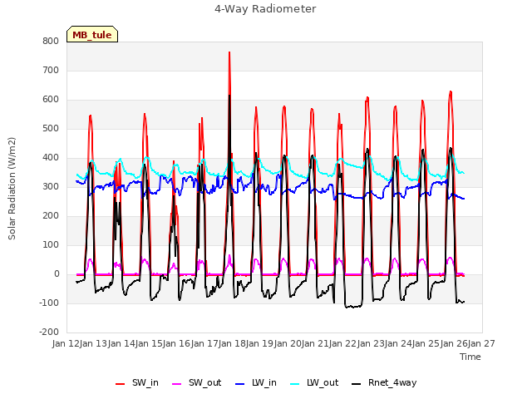The image size is (532, 399).
Task: Click the Jan 13 x-axis date label
Action: click(x=94, y=344)
